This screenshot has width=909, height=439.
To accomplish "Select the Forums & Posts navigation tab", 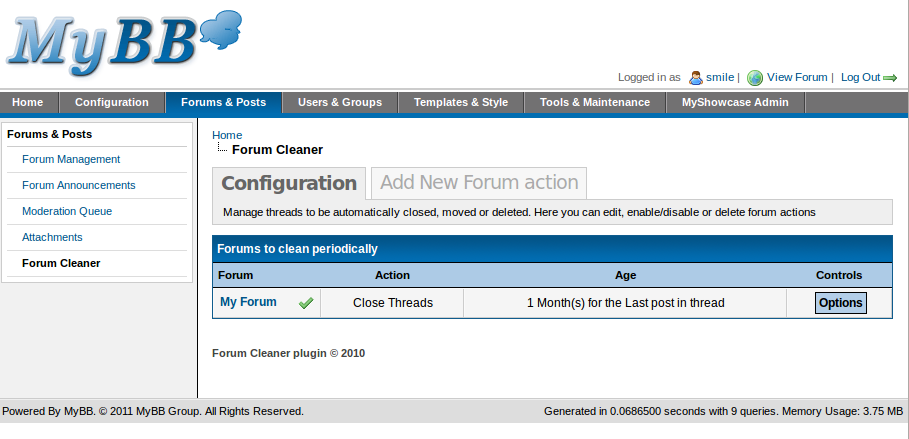I will pos(224,102).
